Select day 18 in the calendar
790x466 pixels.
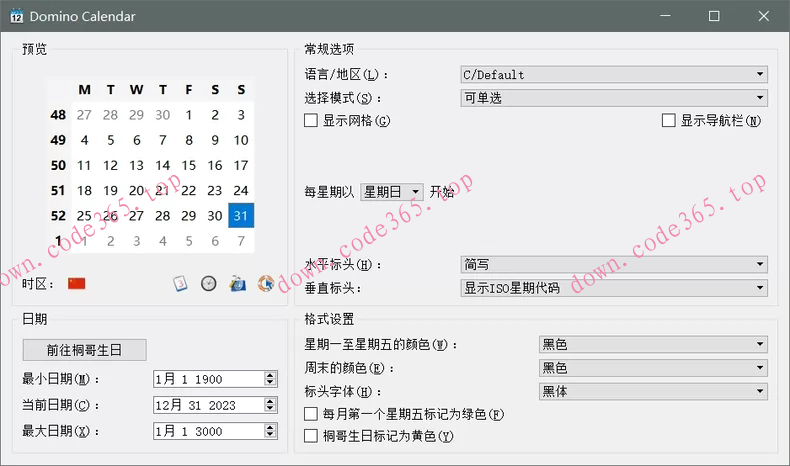[x=84, y=190]
